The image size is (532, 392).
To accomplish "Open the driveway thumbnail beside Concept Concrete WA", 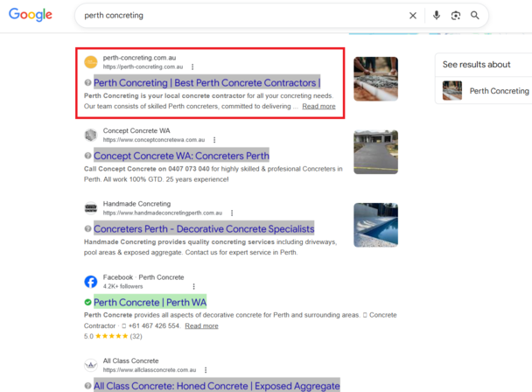I will 375,152.
